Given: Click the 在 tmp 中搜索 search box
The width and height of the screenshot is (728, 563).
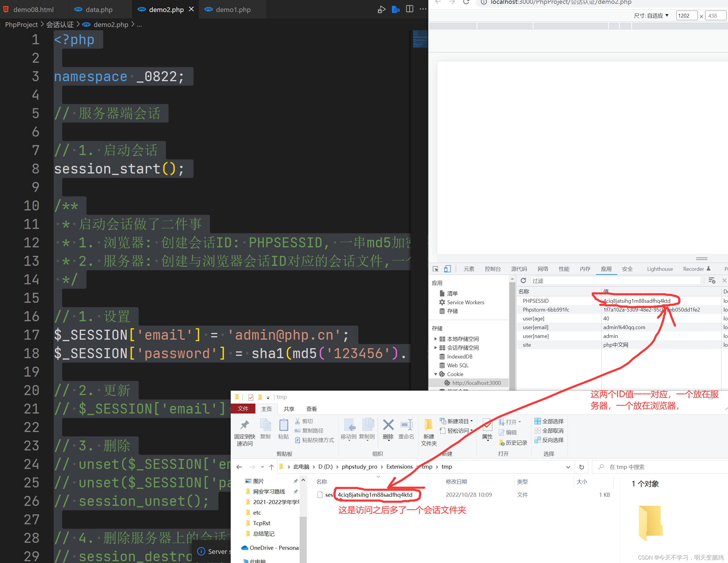Looking at the screenshot, I should click(660, 467).
